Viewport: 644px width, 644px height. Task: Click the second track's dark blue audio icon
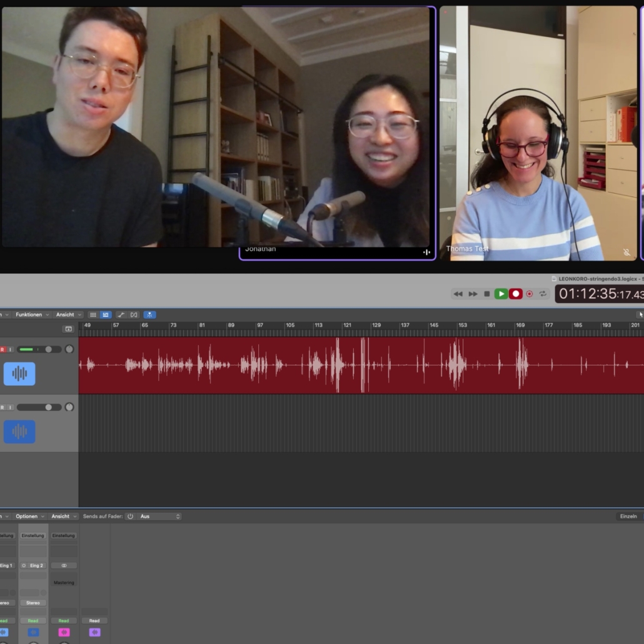point(19,432)
